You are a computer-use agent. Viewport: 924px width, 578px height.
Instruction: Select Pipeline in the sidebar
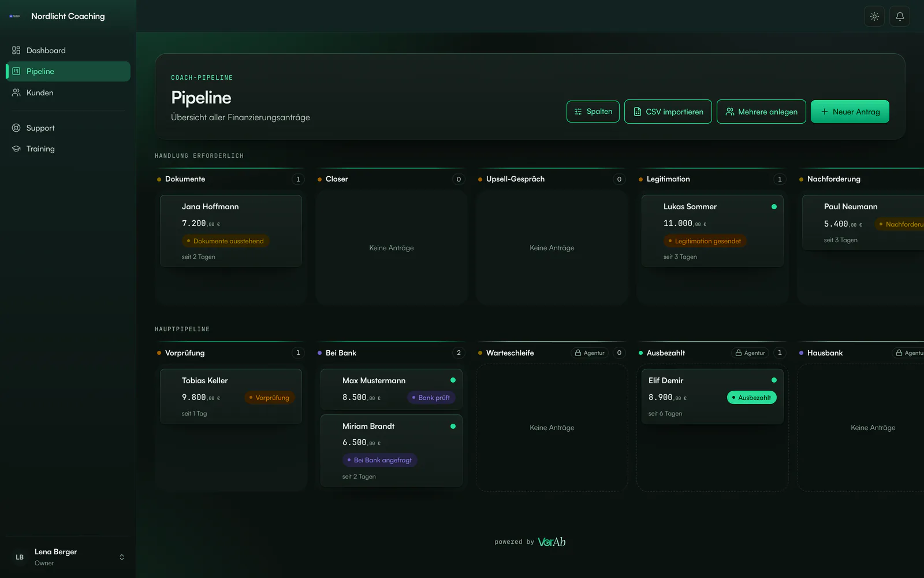point(68,71)
